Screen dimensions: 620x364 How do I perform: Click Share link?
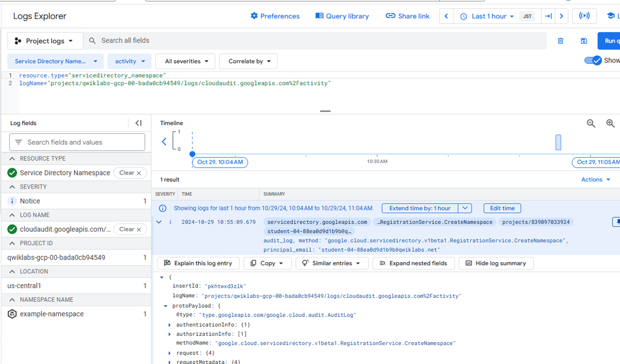click(x=407, y=16)
